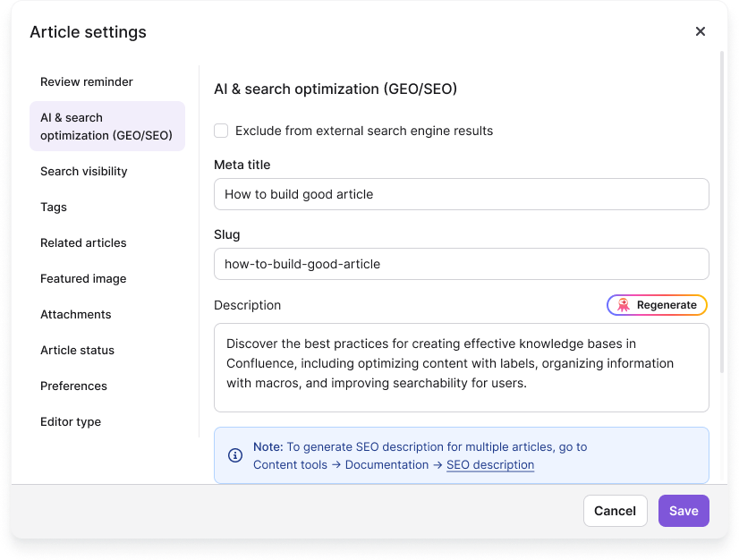Image resolution: width=739 pixels, height=560 pixels.
Task: Click into the Slug input field
Action: pos(462,264)
